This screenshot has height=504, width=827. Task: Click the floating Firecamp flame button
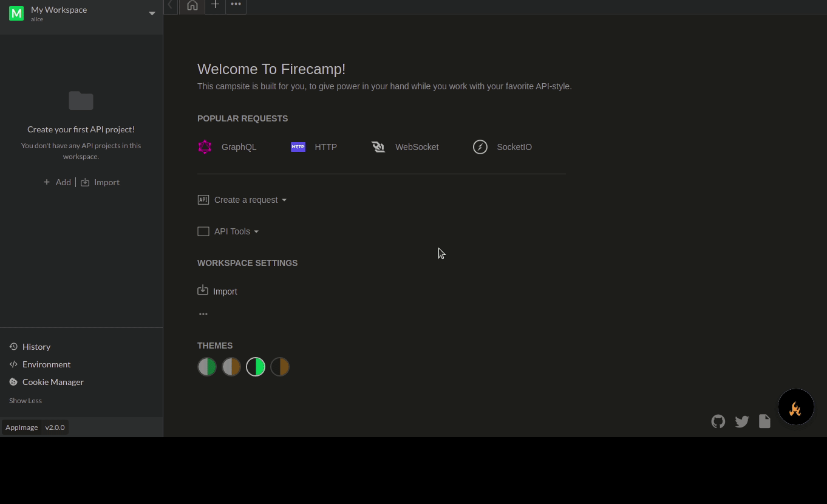click(x=796, y=407)
